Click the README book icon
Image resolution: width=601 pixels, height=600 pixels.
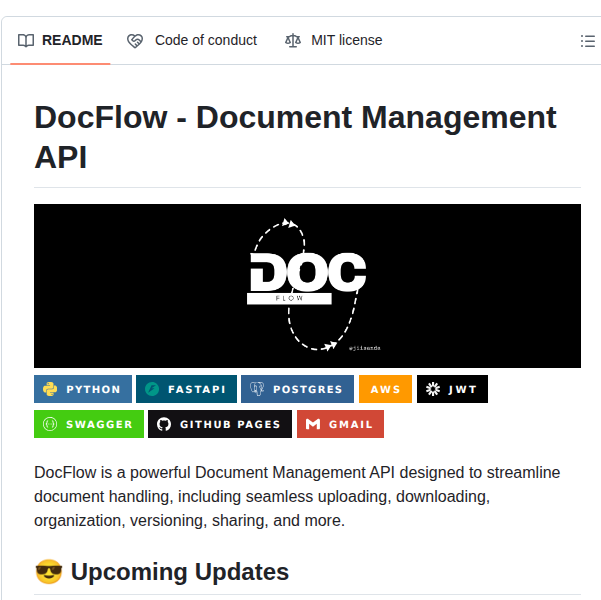click(x=26, y=40)
